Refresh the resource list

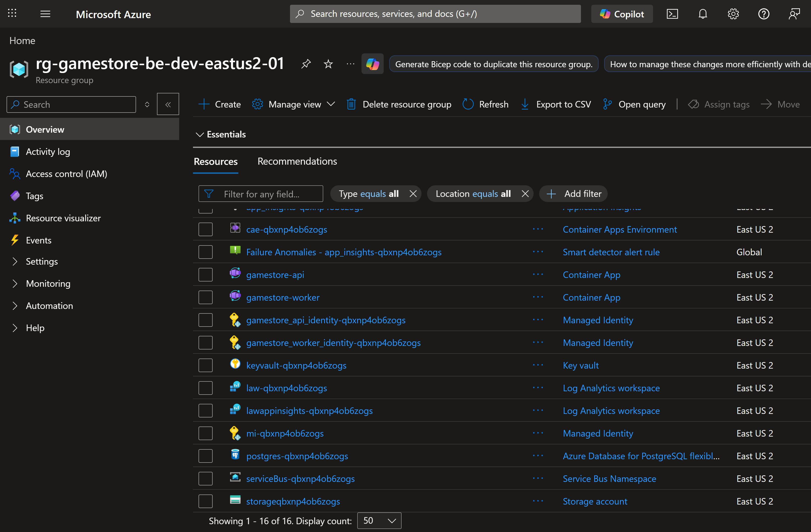coord(485,104)
